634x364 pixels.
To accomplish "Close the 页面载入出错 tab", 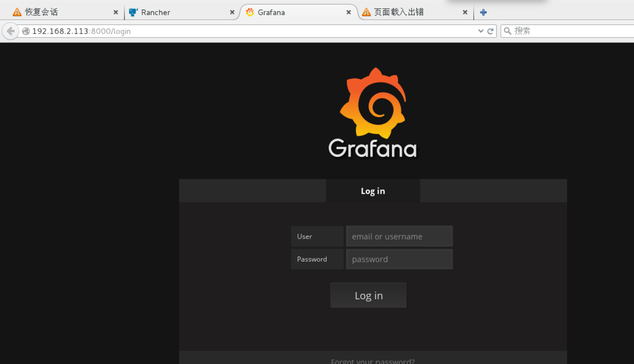I will pos(465,12).
